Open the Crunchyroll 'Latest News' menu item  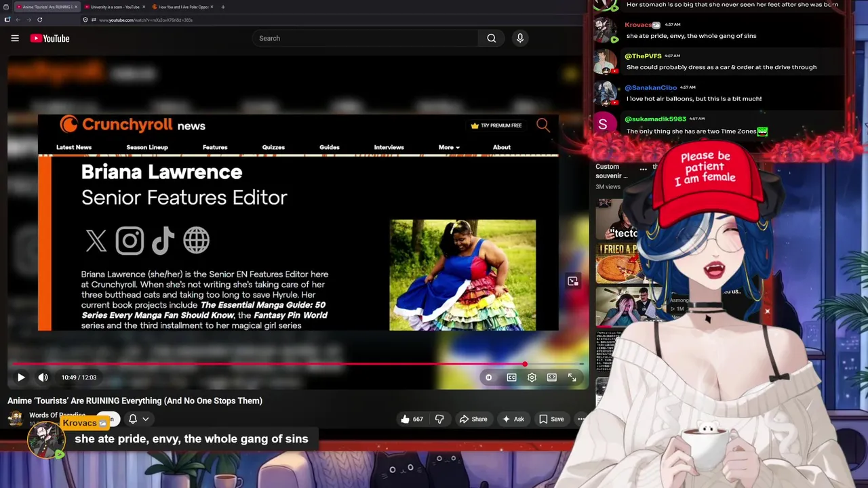tap(74, 147)
